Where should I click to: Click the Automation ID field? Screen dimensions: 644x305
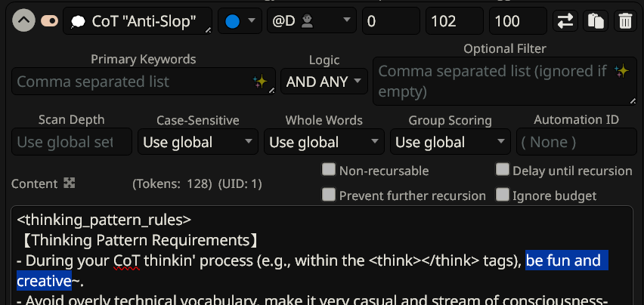pos(577,142)
